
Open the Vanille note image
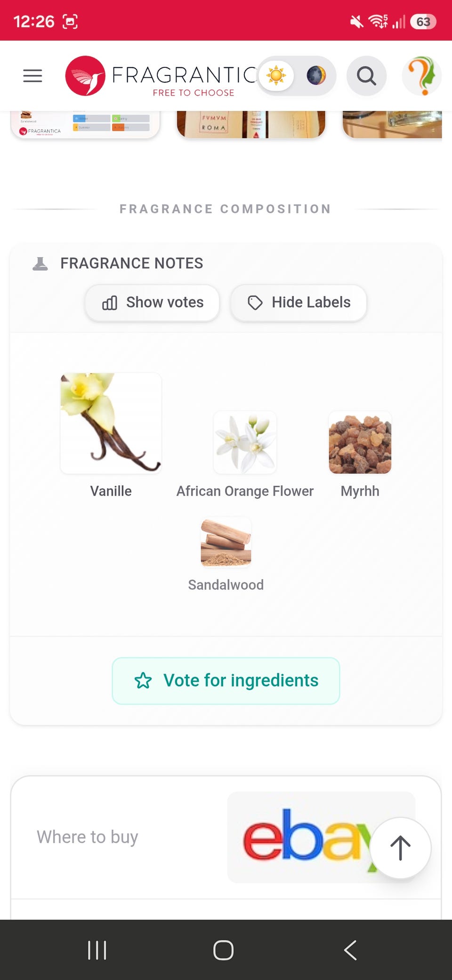coord(111,423)
